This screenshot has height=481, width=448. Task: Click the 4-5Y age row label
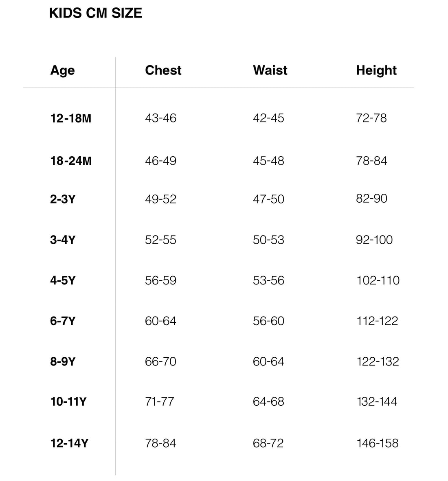63,280
